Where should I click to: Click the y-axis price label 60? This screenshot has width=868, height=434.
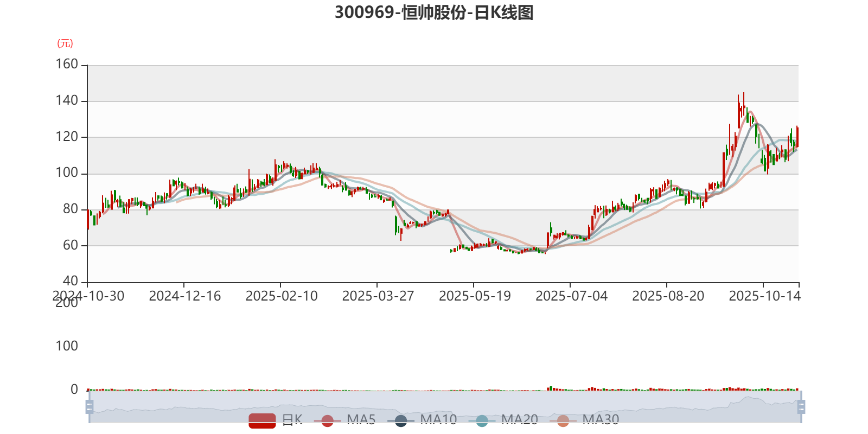point(71,245)
